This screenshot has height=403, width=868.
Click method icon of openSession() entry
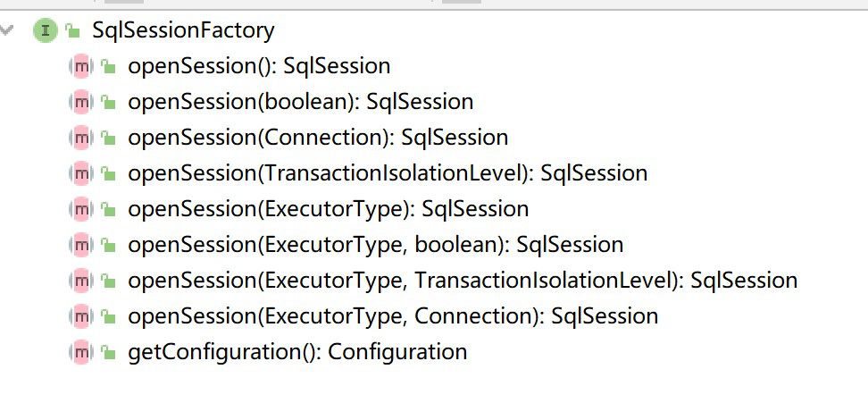pyautogui.click(x=81, y=66)
